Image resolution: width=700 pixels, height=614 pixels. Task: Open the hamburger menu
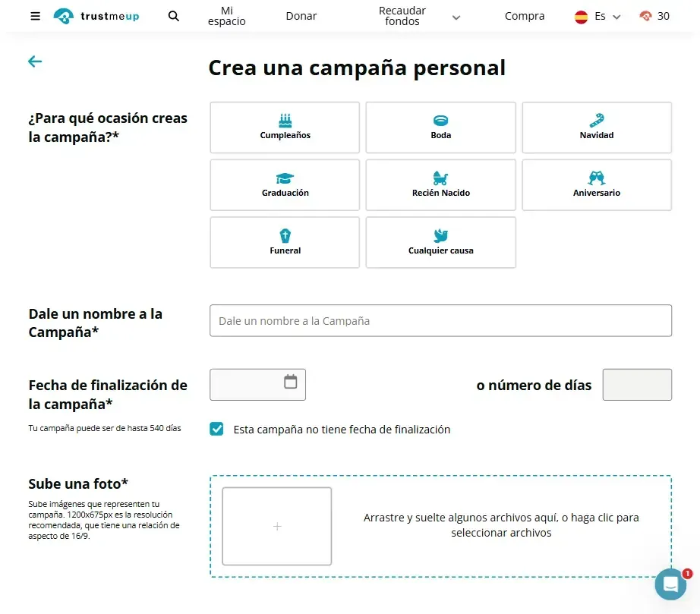[35, 16]
